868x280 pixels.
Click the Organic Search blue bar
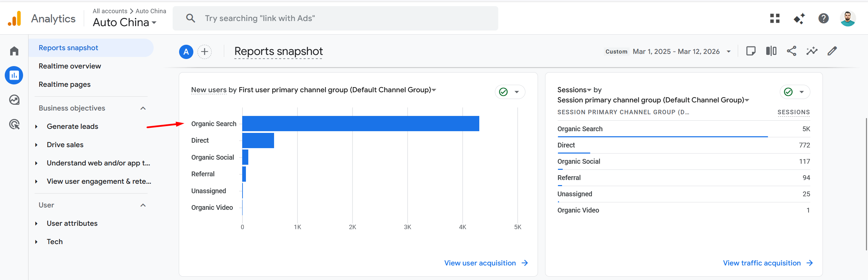360,124
